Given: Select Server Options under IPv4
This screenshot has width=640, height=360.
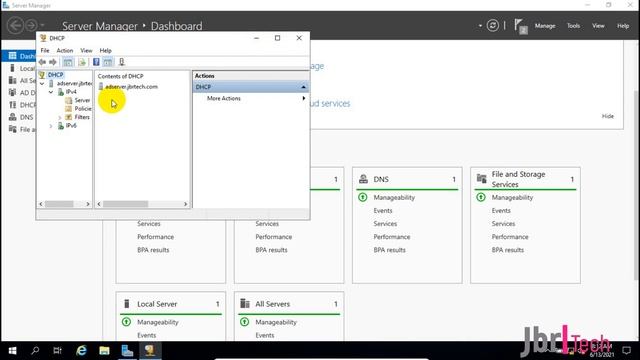Looking at the screenshot, I should pyautogui.click(x=82, y=100).
